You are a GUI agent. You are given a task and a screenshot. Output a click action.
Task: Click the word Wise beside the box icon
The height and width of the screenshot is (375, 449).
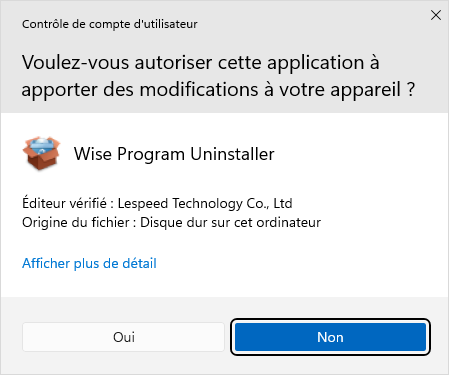click(93, 154)
